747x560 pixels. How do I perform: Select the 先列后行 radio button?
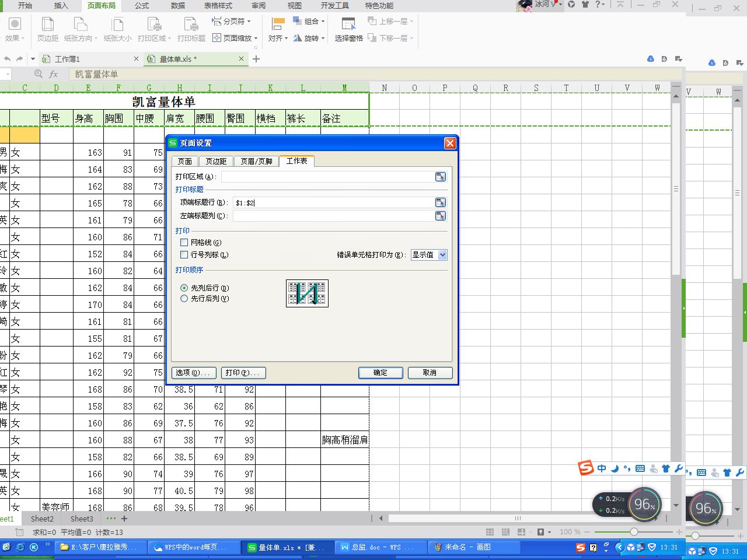tap(184, 288)
